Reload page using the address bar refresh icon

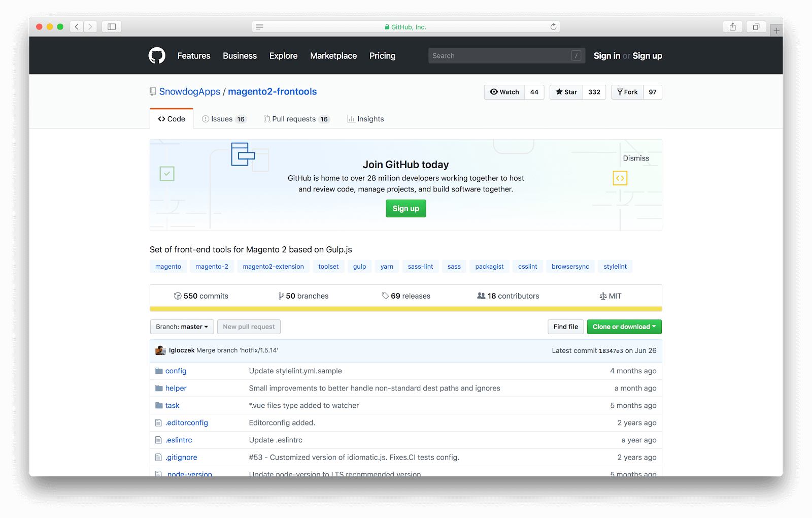click(x=553, y=27)
